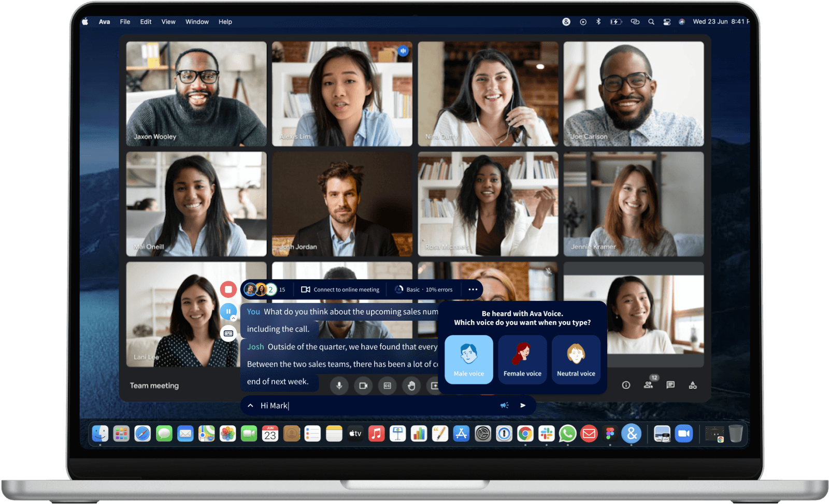829x504 pixels.
Task: Expand the typing bar with chevron
Action: (x=250, y=406)
